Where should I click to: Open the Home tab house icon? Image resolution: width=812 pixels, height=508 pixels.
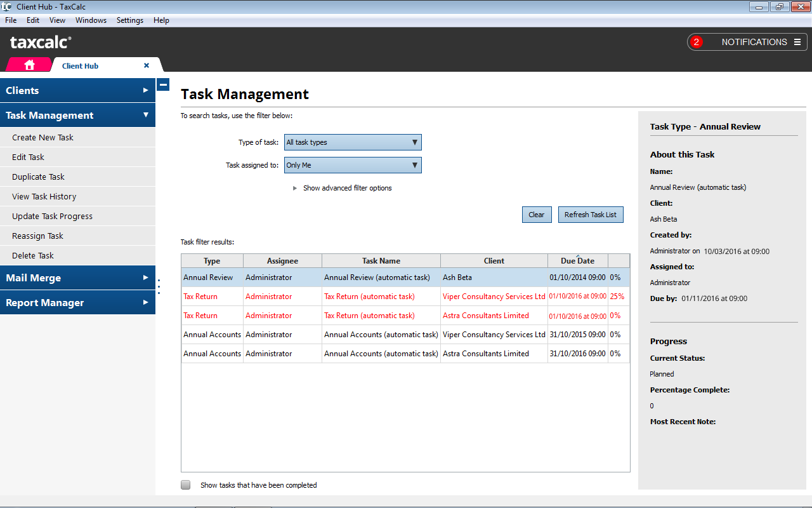point(29,65)
